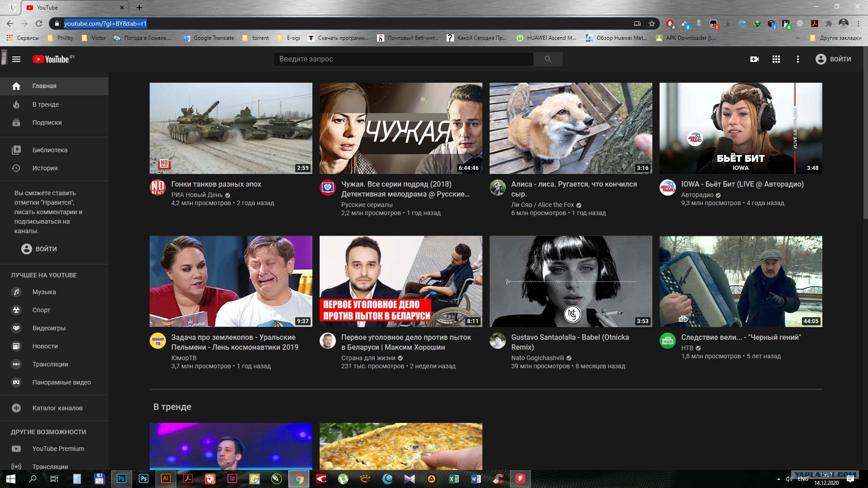Play the Уральские Пельмени video thumbnail
This screenshot has height=488, width=868.
[x=231, y=282]
